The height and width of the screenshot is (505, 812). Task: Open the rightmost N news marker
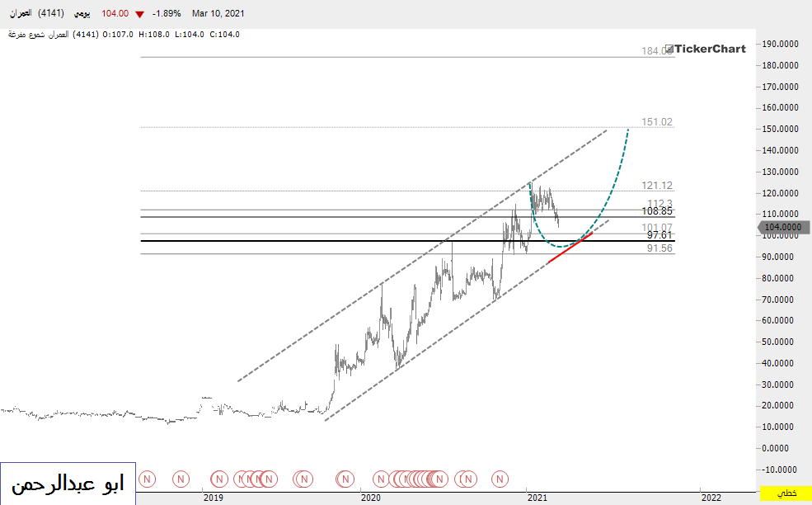[x=500, y=478]
